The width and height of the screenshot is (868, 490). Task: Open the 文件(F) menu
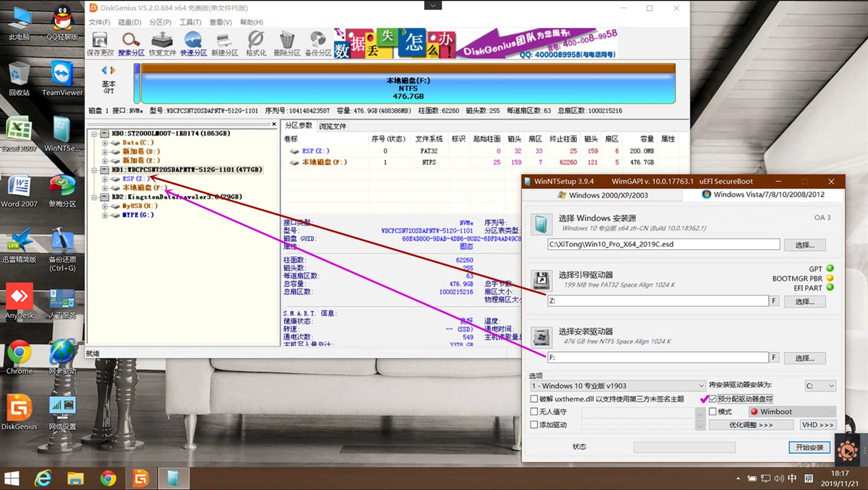click(x=99, y=22)
